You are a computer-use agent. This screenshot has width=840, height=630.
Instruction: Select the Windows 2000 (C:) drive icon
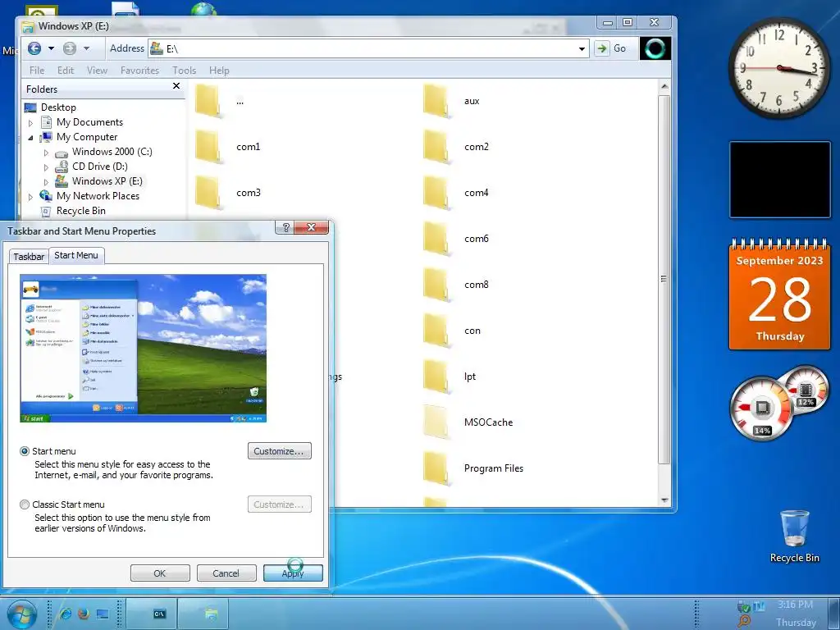62,153
